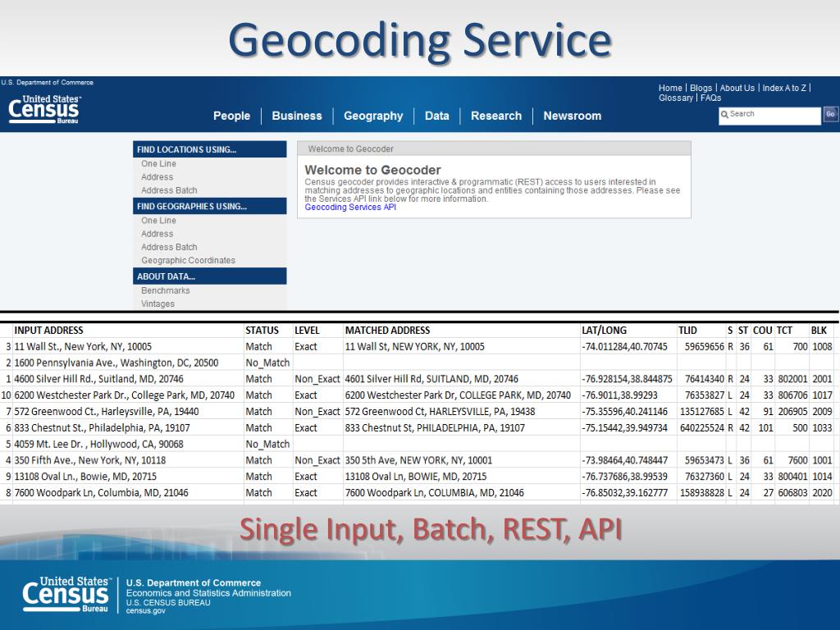Click the LEVEL column header

pyautogui.click(x=307, y=331)
